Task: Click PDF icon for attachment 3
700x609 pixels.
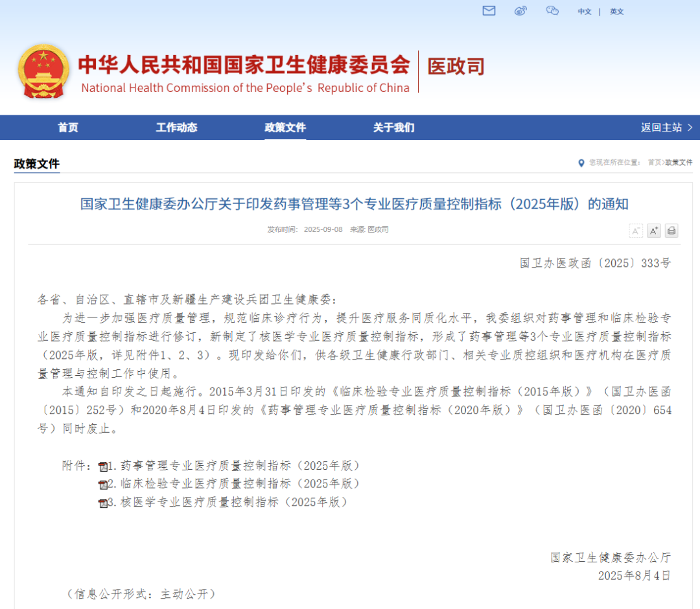Action: click(103, 503)
